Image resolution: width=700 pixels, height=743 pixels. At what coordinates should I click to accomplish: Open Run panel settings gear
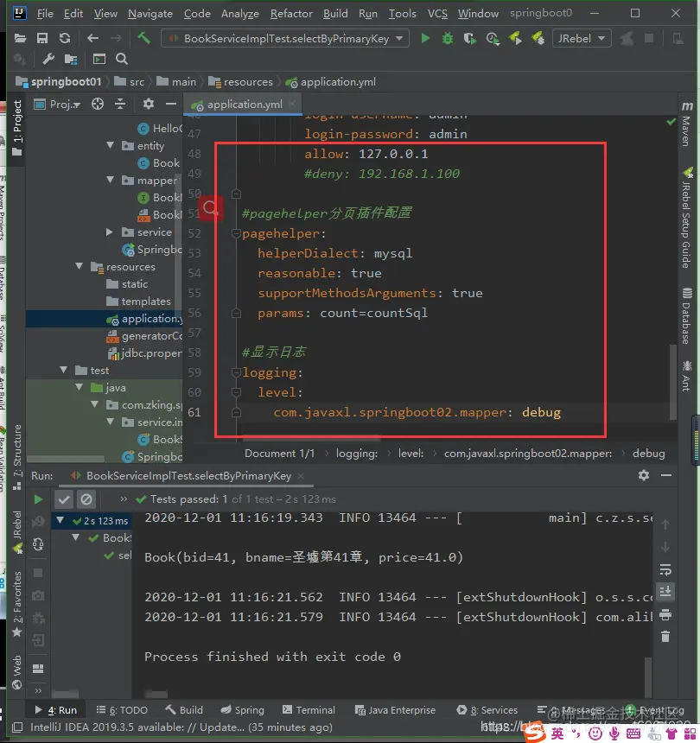click(x=644, y=475)
